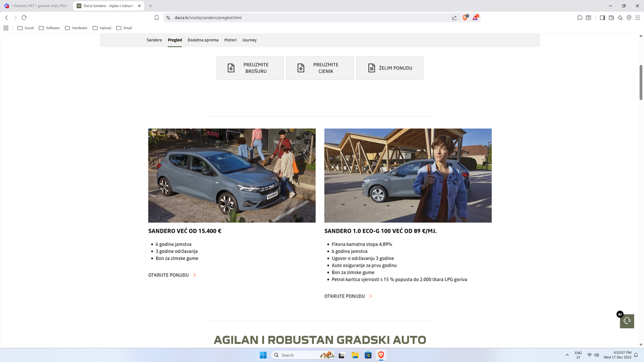This screenshot has width=644, height=362.
Task: Open Brave Wallet icon
Action: (611, 18)
